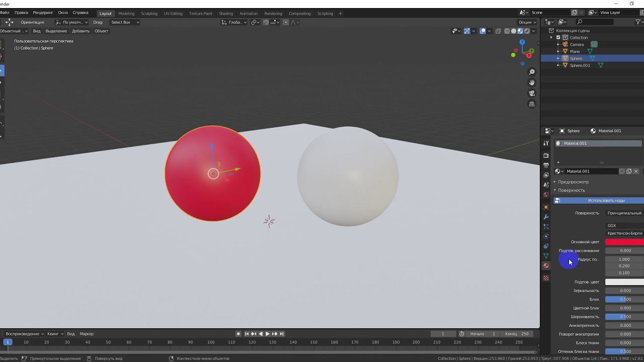644x362 pixels.
Task: Toggle the Collection exclude checkbox
Action: click(558, 38)
